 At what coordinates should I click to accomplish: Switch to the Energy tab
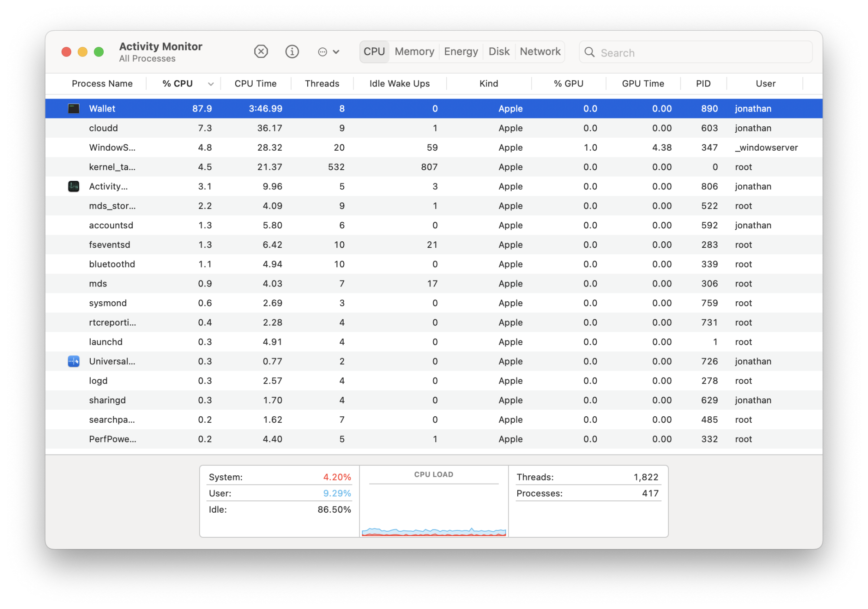(x=460, y=52)
